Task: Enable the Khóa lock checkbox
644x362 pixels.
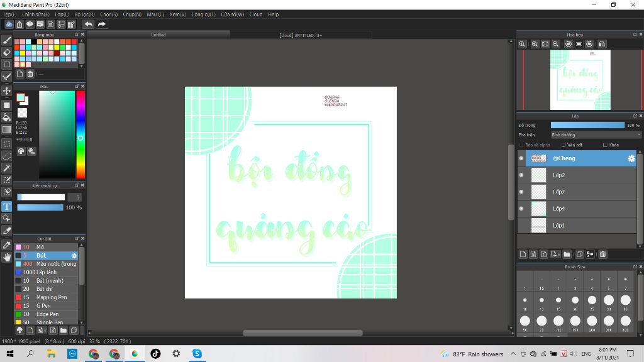Action: point(605,145)
